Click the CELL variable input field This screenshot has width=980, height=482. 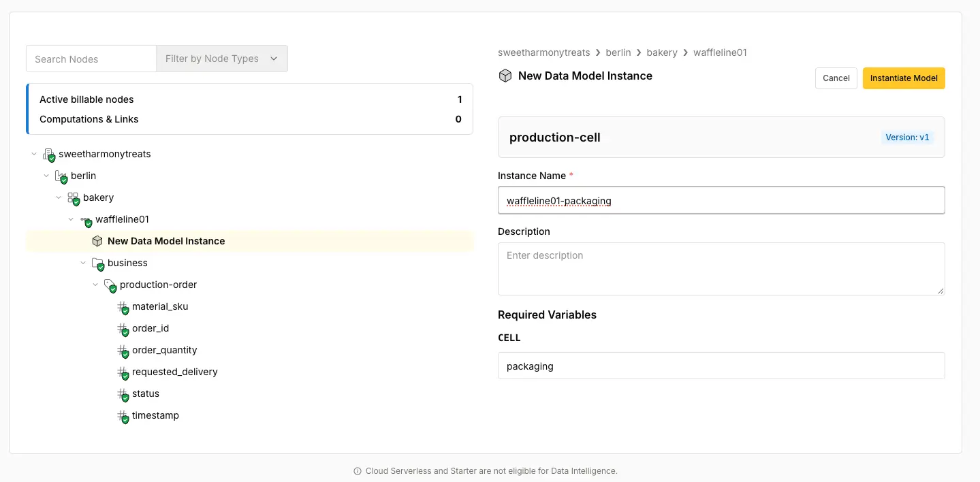tap(721, 366)
